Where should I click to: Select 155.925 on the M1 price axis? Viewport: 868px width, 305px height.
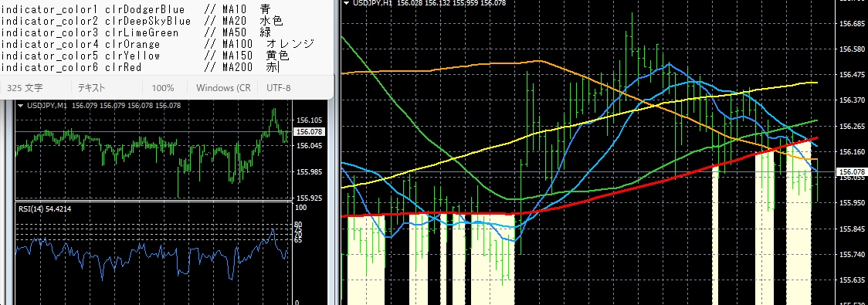click(x=309, y=198)
